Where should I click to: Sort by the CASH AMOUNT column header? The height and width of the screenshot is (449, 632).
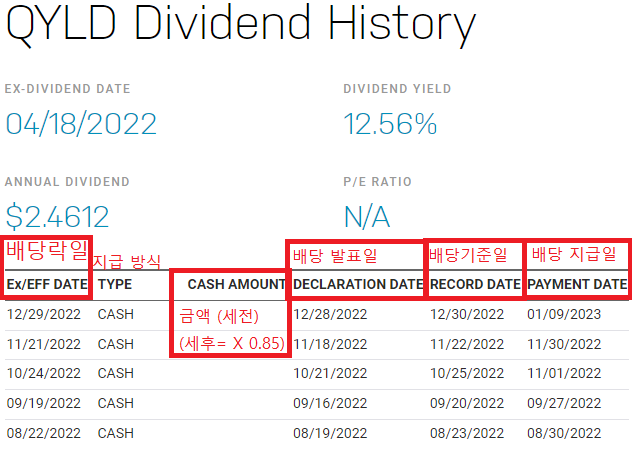click(x=237, y=284)
